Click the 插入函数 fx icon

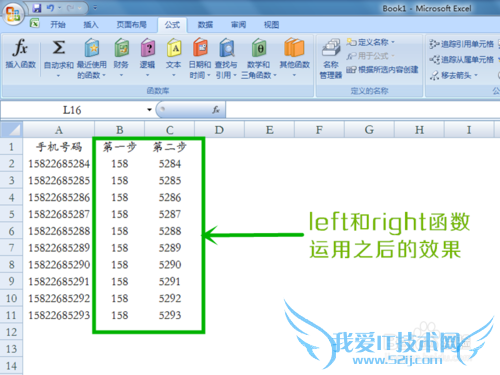pyautogui.click(x=20, y=47)
